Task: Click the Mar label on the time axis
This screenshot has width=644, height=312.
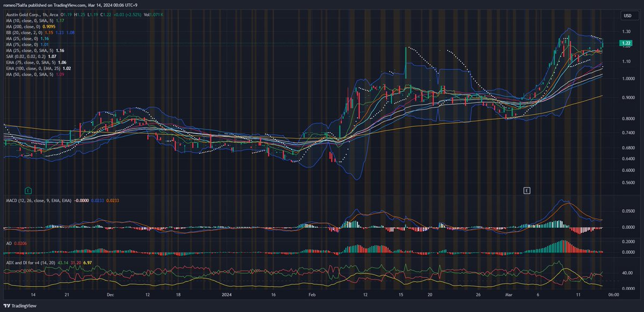Action: [x=508, y=295]
